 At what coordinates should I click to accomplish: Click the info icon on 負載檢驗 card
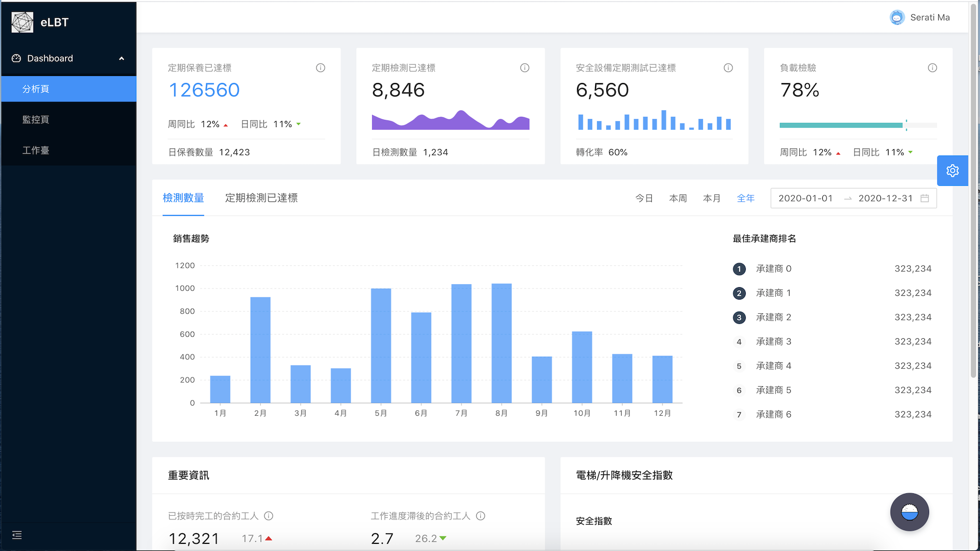click(x=933, y=68)
